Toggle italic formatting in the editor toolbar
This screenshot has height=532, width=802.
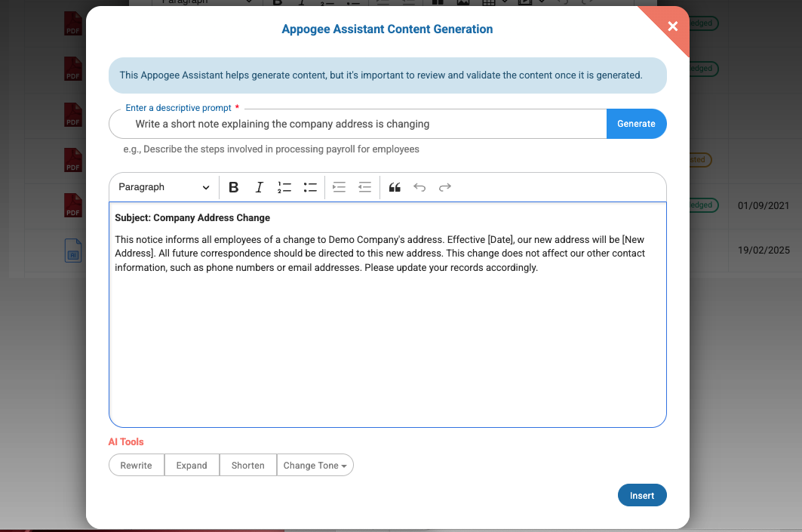pyautogui.click(x=259, y=187)
